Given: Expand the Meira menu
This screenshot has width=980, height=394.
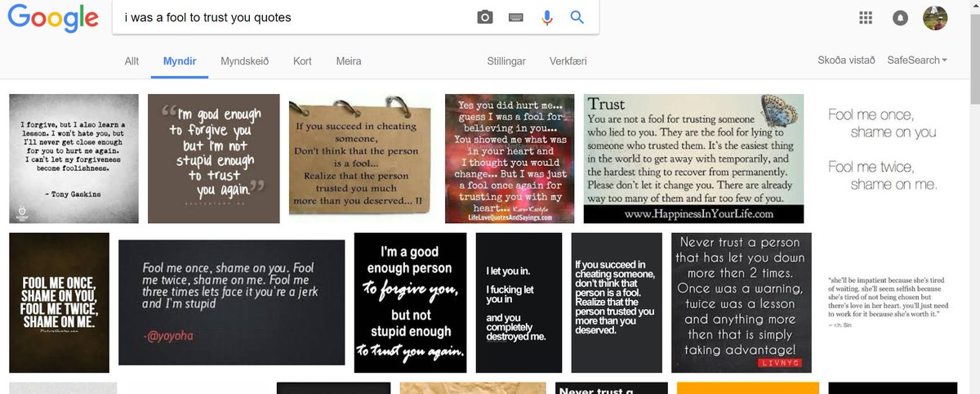Looking at the screenshot, I should click(x=349, y=61).
